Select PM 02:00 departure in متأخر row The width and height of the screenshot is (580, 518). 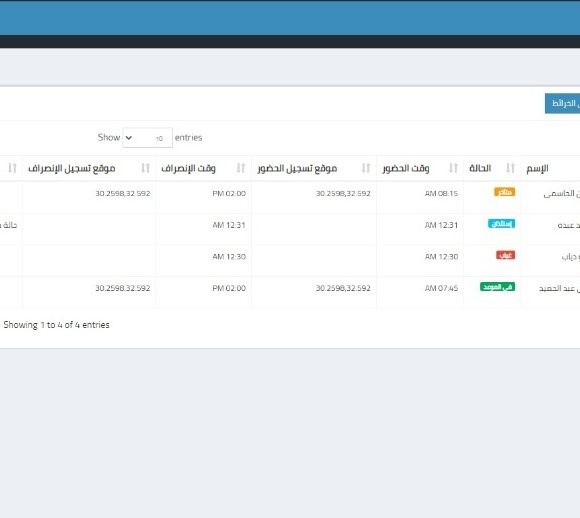229,194
